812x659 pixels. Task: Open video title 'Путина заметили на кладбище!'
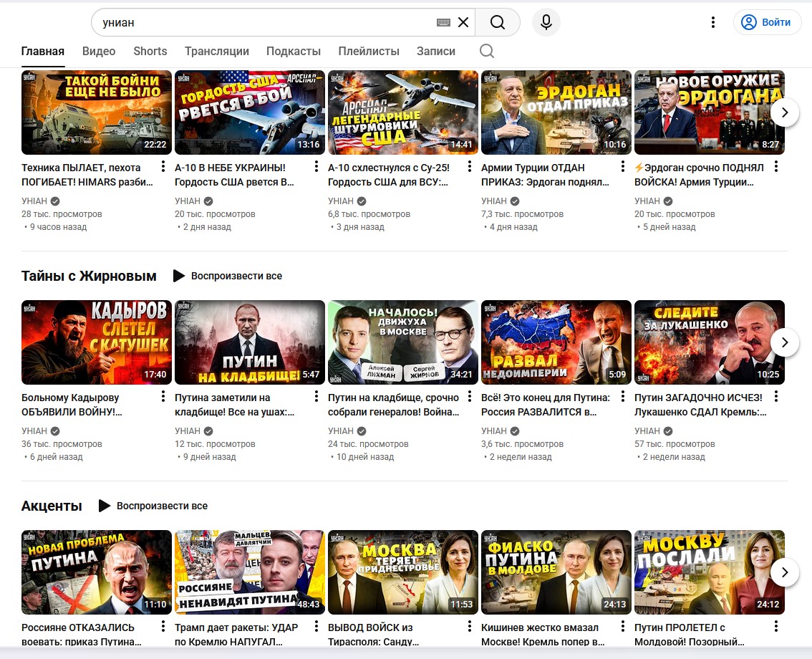point(235,405)
